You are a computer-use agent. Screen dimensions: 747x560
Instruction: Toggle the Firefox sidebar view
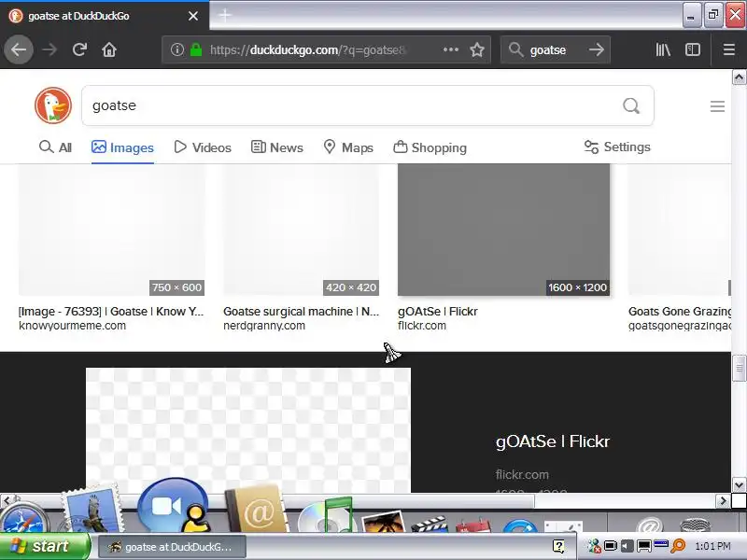(x=693, y=49)
